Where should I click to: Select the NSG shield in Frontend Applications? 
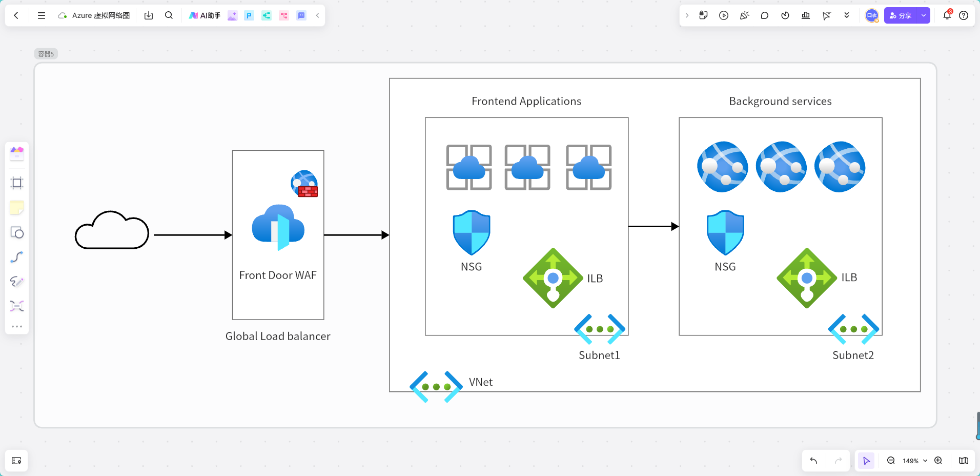click(472, 232)
